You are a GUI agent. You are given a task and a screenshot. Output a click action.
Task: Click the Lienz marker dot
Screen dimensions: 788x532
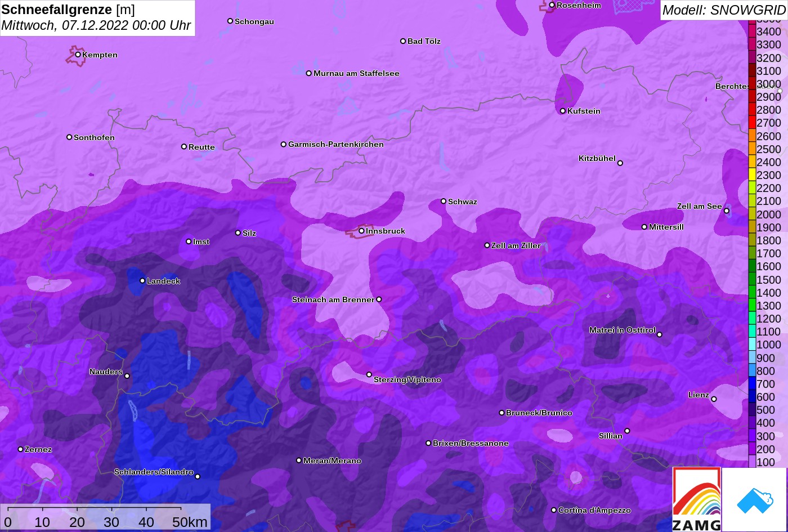[714, 399]
